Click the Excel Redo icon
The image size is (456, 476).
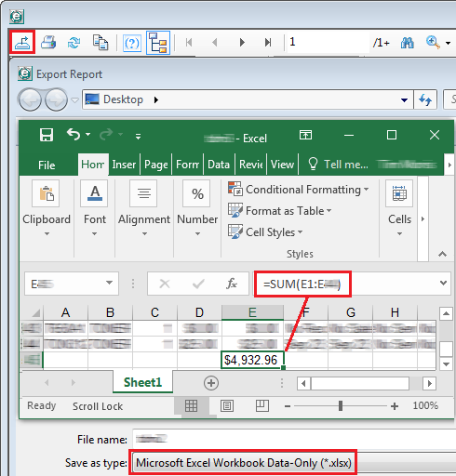pyautogui.click(x=107, y=135)
